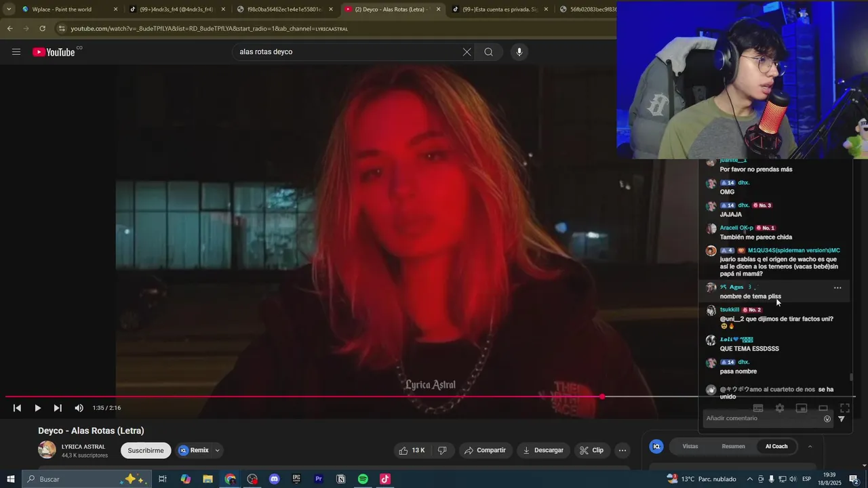868x488 pixels.
Task: Seek on the red video progress bar
Action: (304, 396)
